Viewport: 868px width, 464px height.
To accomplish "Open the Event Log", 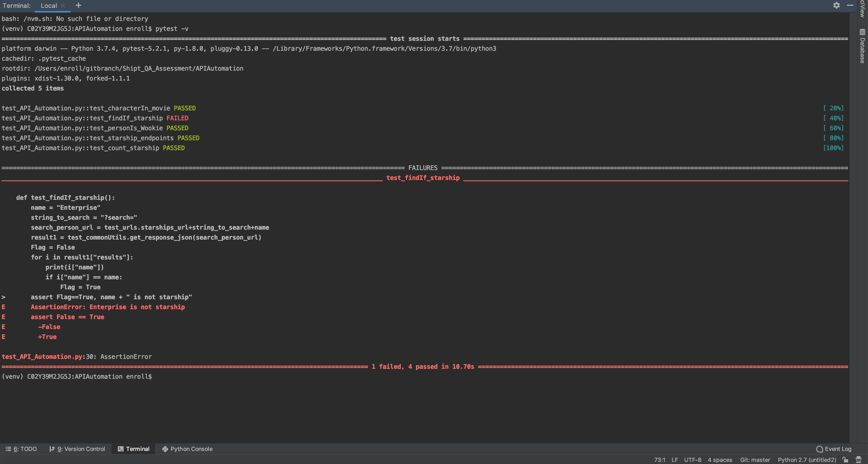I will pyautogui.click(x=834, y=449).
